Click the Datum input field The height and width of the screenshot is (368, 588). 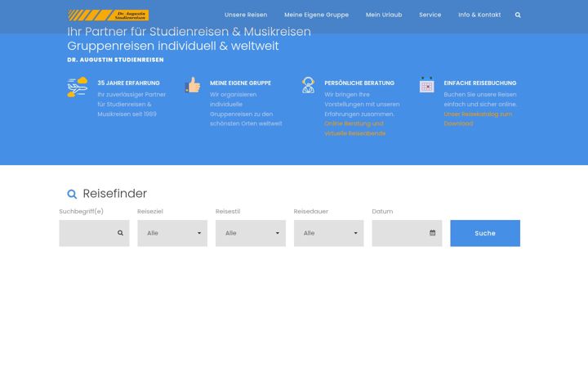pos(407,233)
